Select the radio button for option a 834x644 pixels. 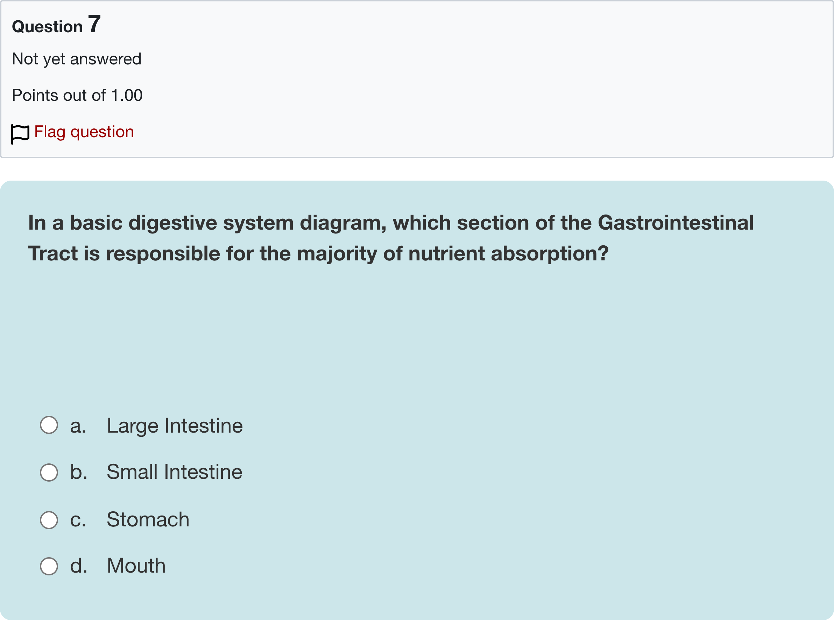coord(49,425)
